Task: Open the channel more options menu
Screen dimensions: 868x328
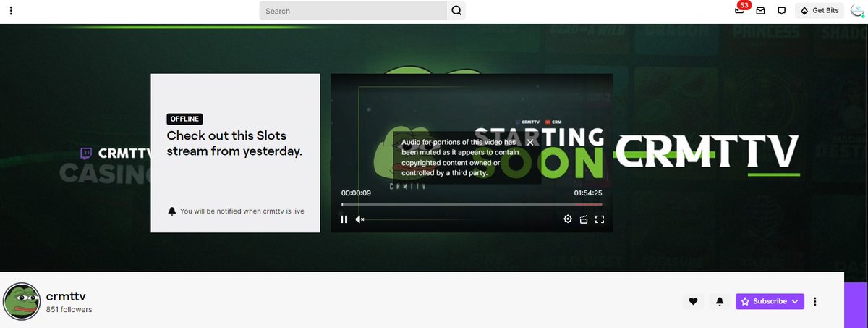Action: pos(815,301)
